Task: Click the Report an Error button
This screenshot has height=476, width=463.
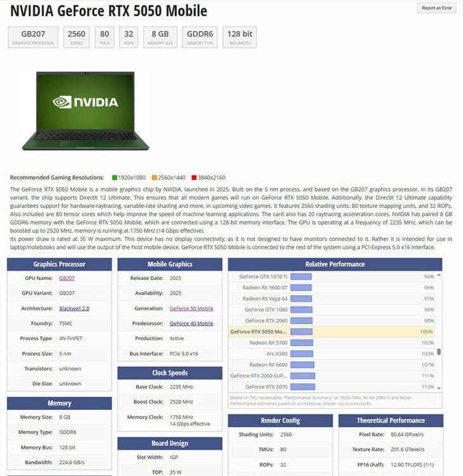Action: [436, 8]
